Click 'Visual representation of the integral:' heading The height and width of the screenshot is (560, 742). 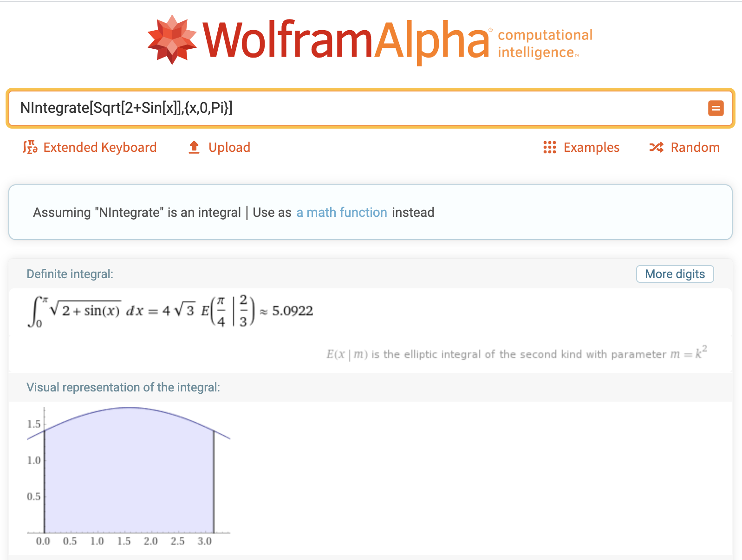click(123, 387)
